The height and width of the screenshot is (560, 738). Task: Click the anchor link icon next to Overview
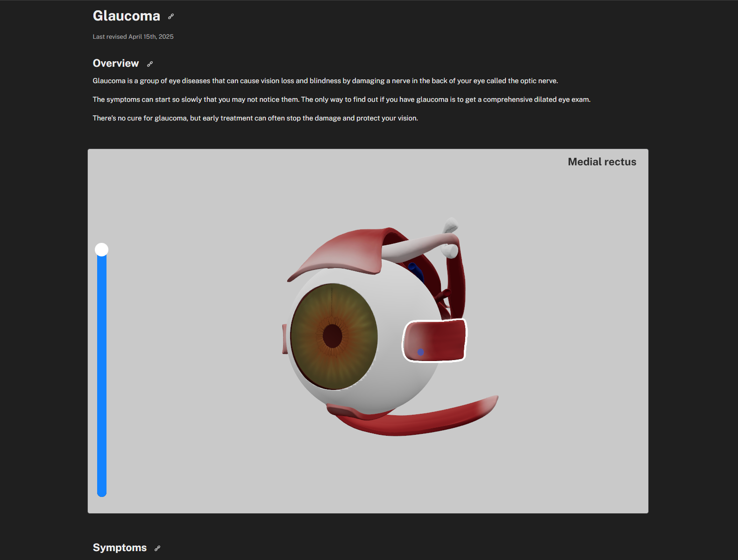(x=150, y=64)
